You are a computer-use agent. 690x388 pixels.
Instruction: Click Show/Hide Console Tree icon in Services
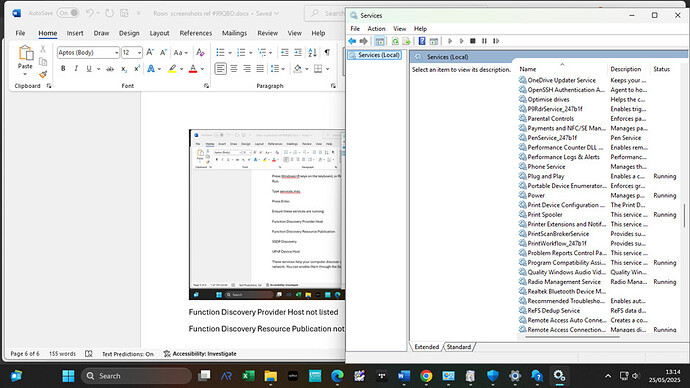click(x=379, y=41)
